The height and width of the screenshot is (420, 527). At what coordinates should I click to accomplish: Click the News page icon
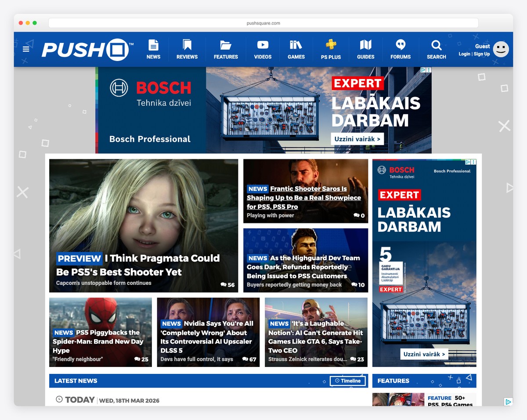click(x=153, y=45)
